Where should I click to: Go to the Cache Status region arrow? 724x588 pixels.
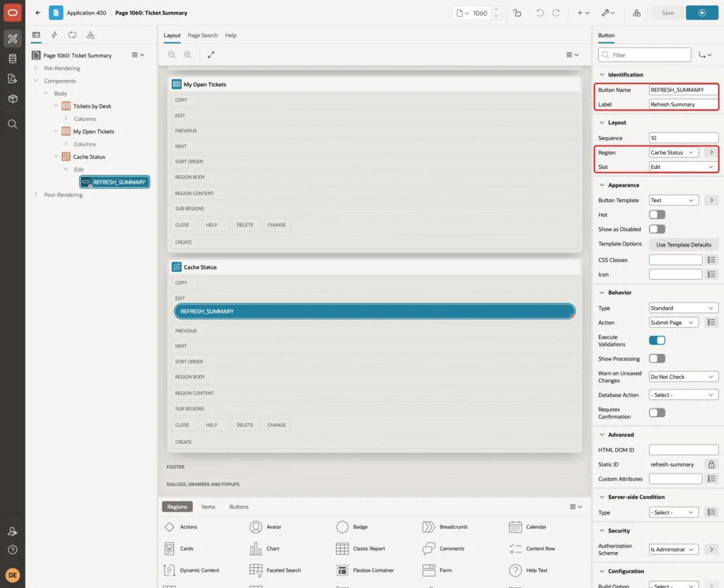click(x=711, y=153)
